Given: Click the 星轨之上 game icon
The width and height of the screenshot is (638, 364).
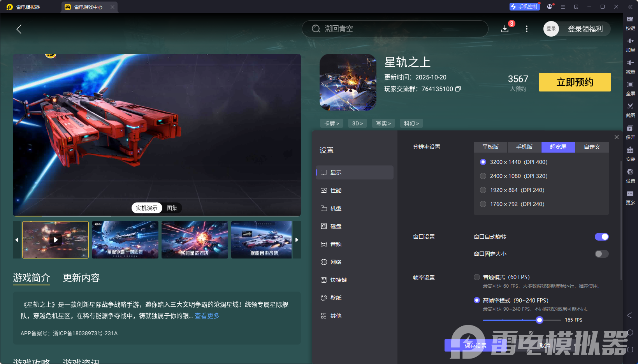Looking at the screenshot, I should [348, 82].
